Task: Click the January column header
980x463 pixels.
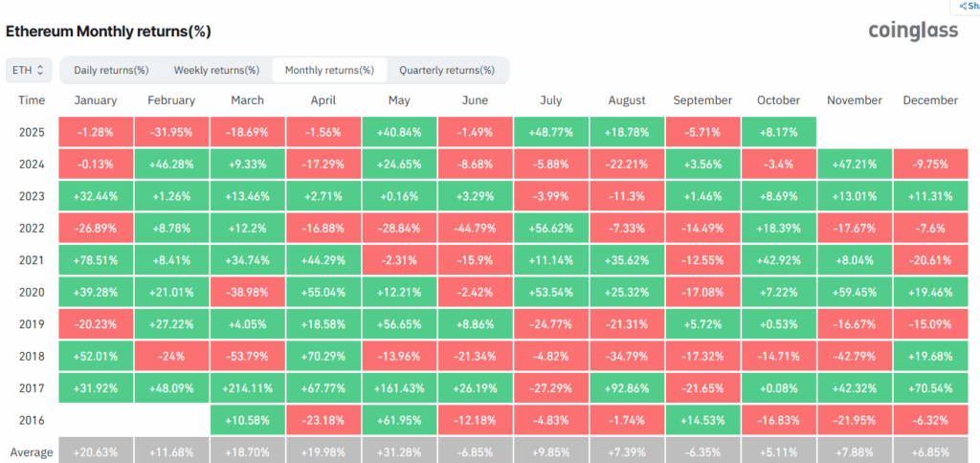Action: pyautogui.click(x=96, y=100)
